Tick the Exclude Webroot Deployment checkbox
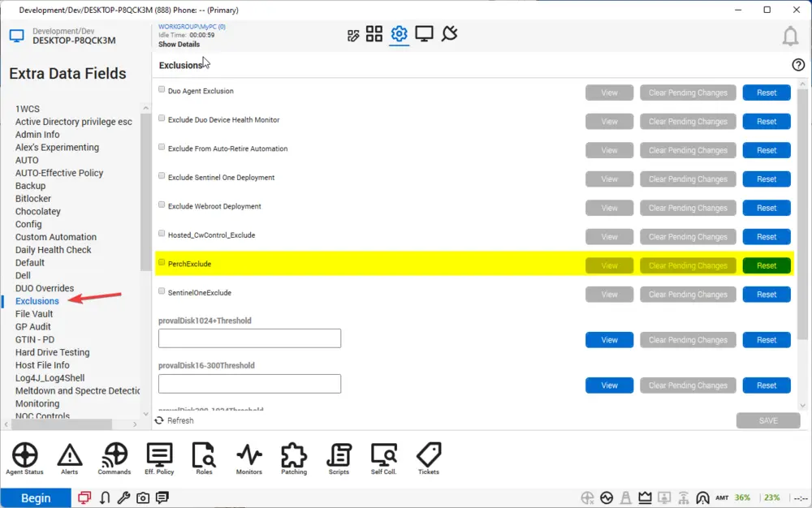The width and height of the screenshot is (812, 508). pyautogui.click(x=162, y=204)
